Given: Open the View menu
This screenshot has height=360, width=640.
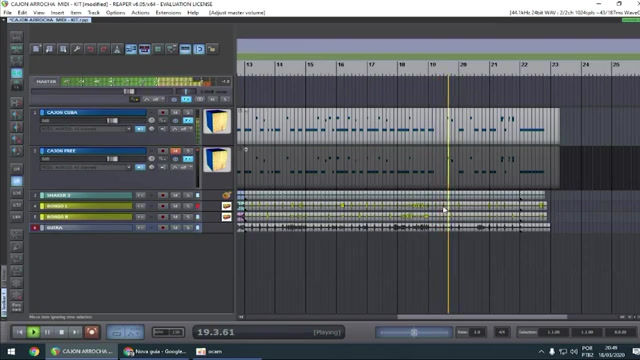Looking at the screenshot, I should click(x=39, y=13).
